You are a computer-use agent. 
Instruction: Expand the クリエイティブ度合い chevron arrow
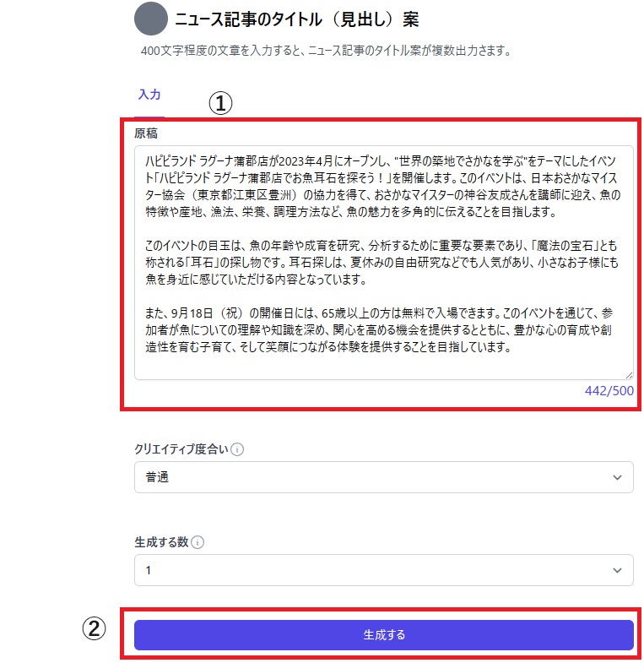coord(617,477)
